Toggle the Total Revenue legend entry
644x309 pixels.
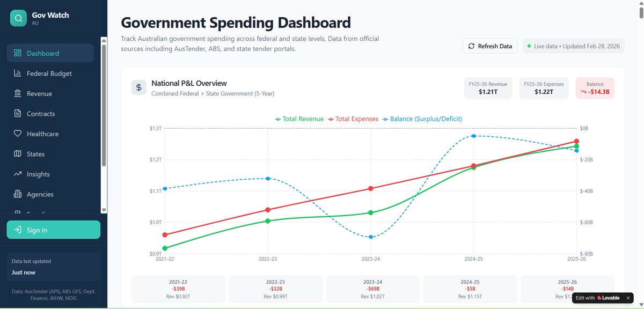[x=299, y=119]
